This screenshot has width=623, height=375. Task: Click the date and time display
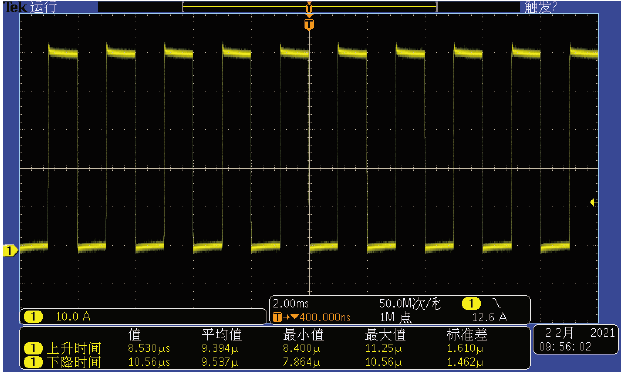pyautogui.click(x=576, y=340)
